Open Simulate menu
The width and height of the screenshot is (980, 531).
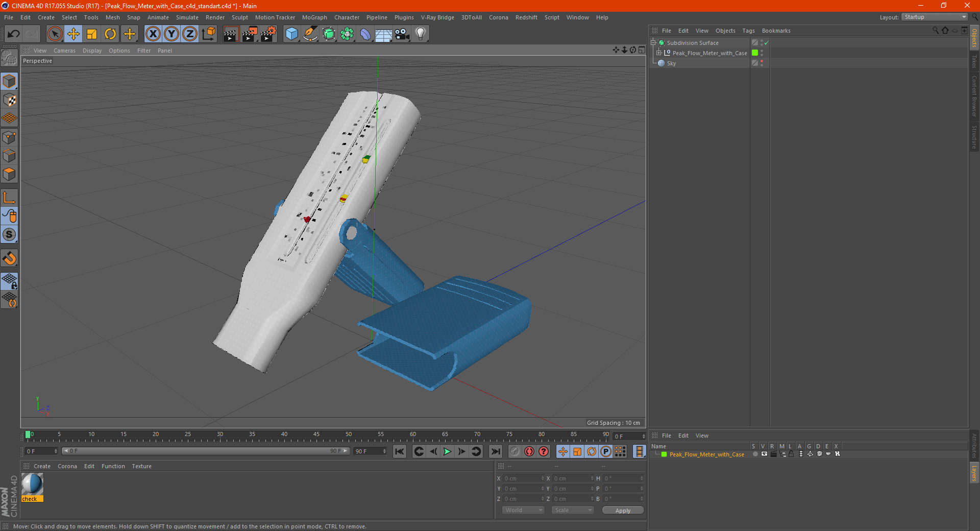click(187, 17)
